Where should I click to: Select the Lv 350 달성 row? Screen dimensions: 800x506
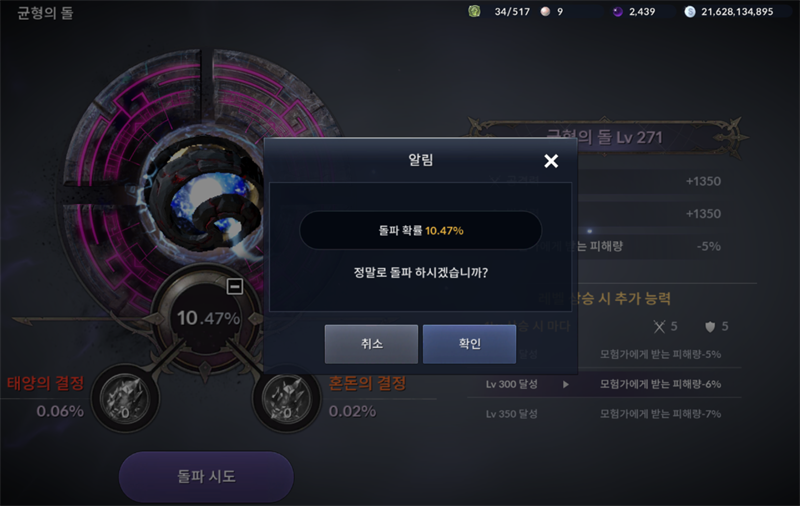[x=604, y=414]
